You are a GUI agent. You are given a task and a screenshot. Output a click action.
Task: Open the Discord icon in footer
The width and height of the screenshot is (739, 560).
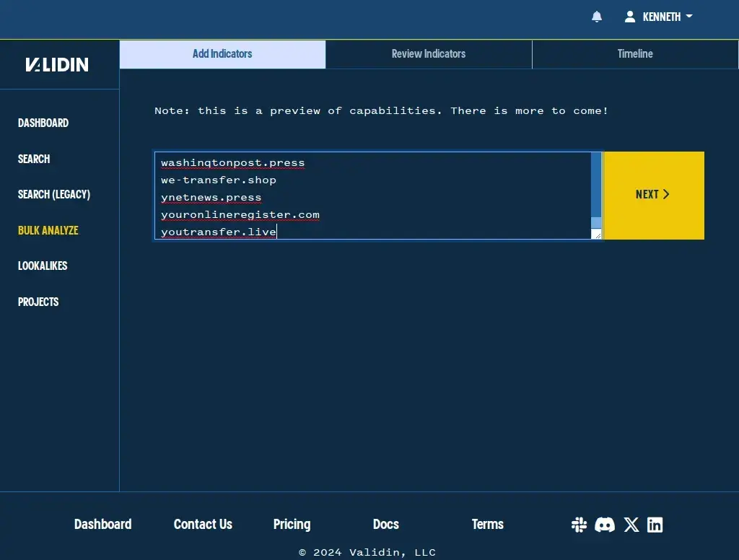click(605, 525)
